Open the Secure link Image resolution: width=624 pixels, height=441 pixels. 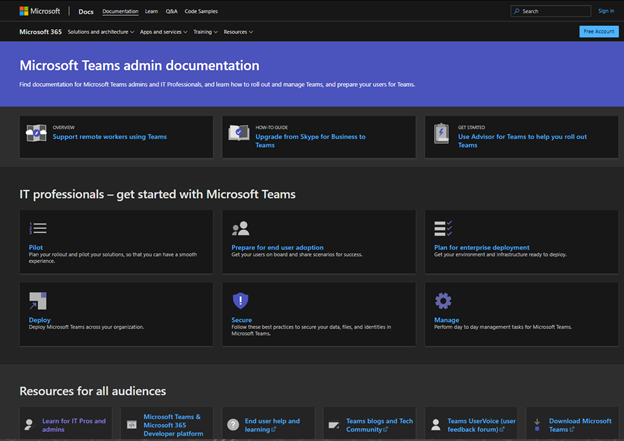[242, 320]
